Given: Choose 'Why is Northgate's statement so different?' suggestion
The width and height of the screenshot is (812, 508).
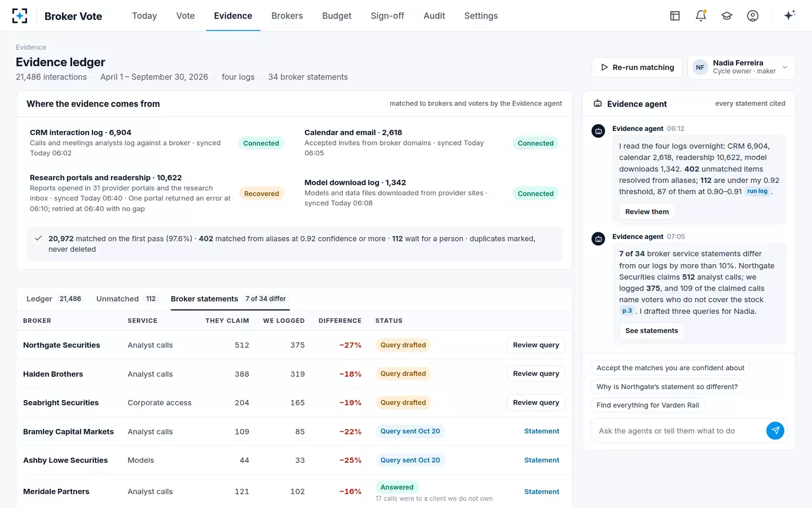Looking at the screenshot, I should pos(667,387).
